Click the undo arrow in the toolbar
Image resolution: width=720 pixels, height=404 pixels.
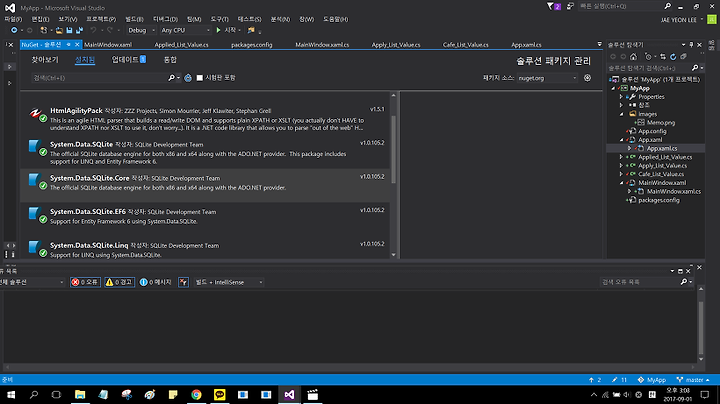point(93,30)
